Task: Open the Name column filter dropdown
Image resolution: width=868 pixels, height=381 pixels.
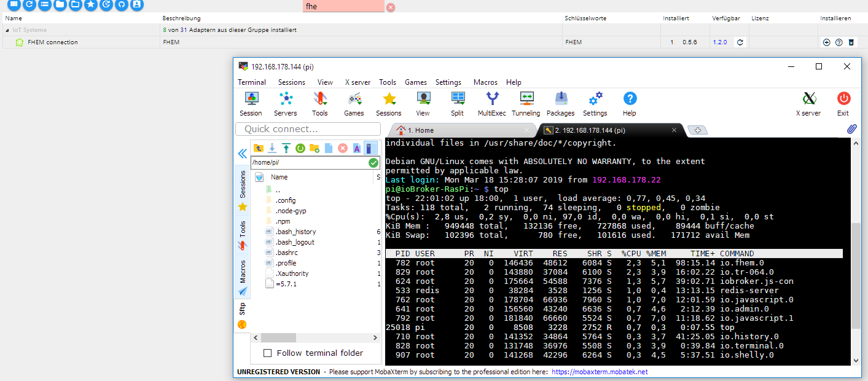Action: (x=259, y=177)
